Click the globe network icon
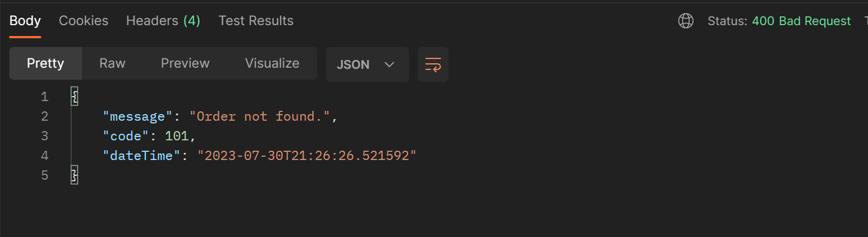This screenshot has width=868, height=237. (x=685, y=21)
